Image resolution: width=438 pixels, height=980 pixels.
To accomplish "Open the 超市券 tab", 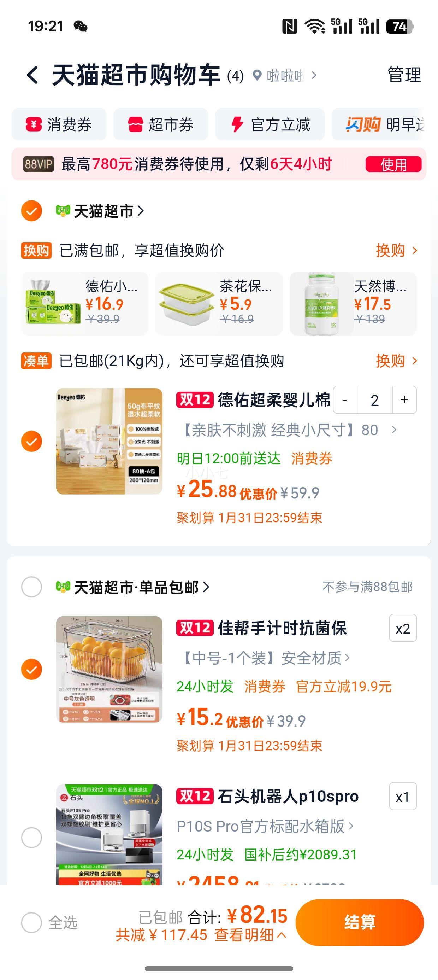I will [161, 124].
